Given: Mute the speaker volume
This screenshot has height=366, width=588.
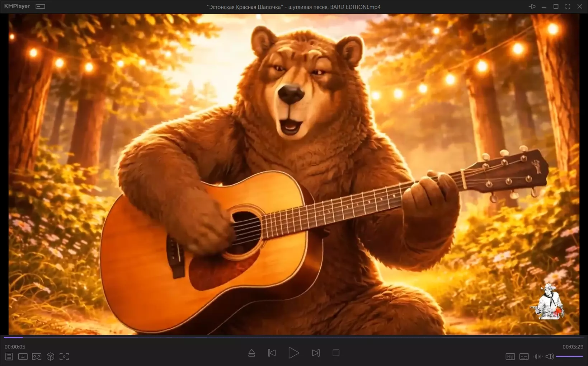Looking at the screenshot, I should (x=549, y=356).
